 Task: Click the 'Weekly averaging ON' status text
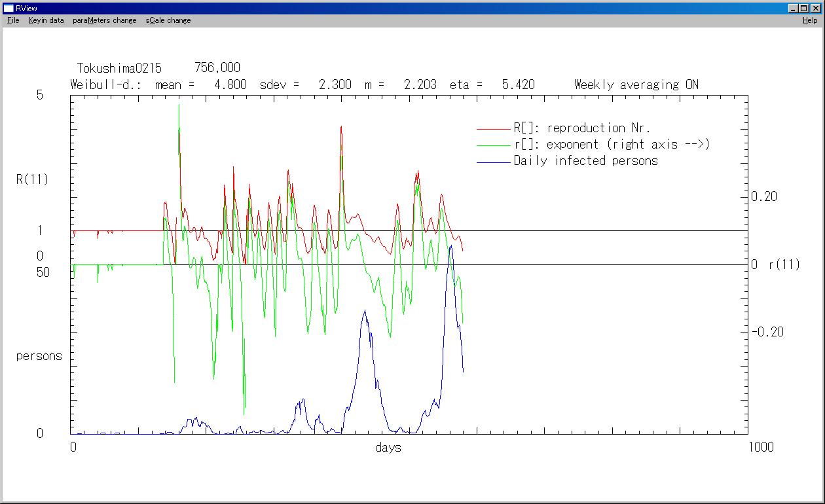click(636, 84)
